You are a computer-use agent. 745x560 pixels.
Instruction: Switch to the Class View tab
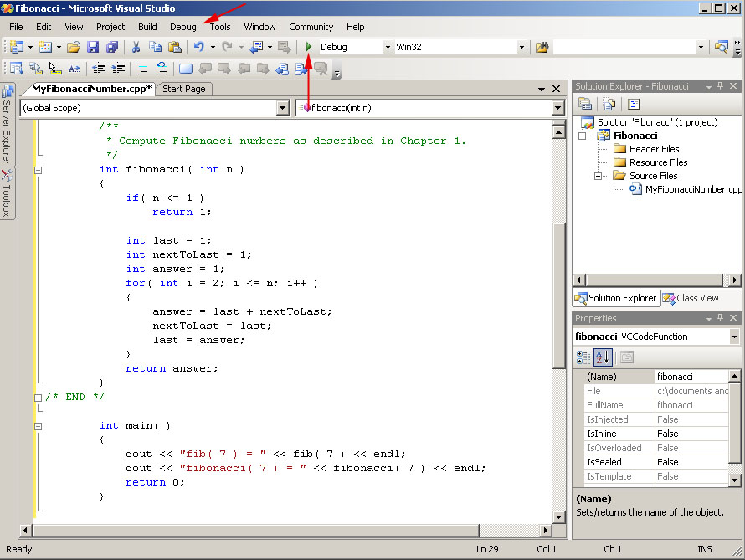pyautogui.click(x=691, y=298)
